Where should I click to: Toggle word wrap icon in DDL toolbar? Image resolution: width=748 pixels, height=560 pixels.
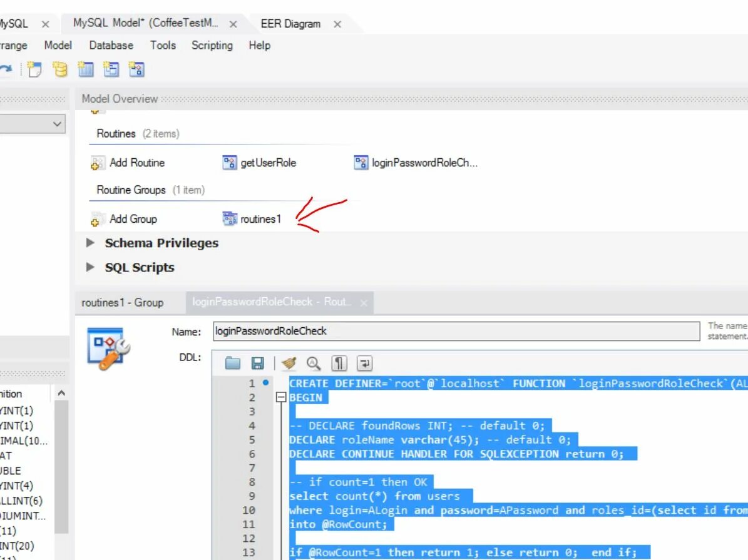point(364,364)
